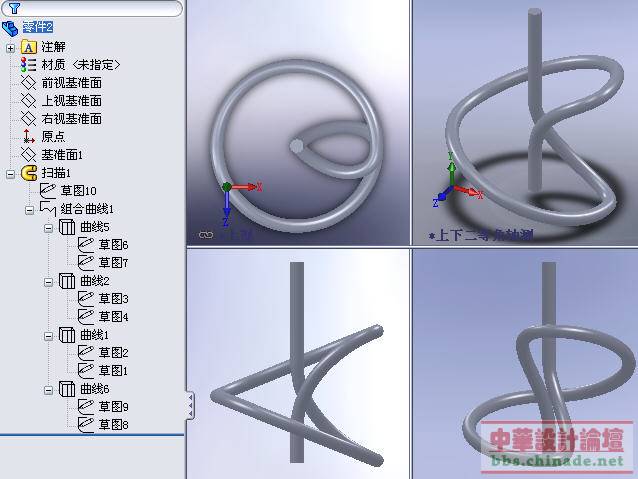The width and height of the screenshot is (638, 479).
Task: Select the 草图10 label
Action: coord(79,190)
